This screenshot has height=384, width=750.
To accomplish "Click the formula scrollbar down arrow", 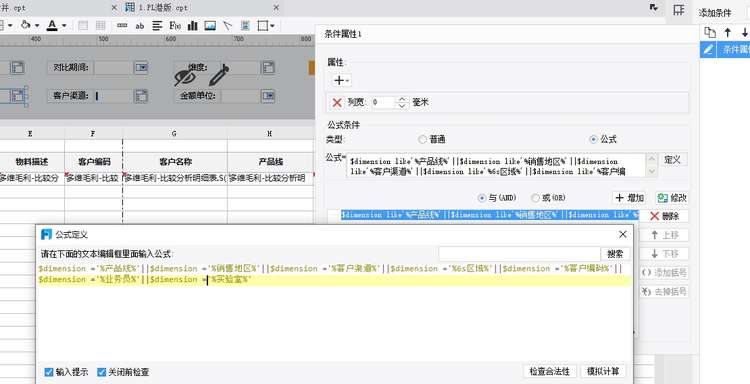I will pyautogui.click(x=651, y=171).
